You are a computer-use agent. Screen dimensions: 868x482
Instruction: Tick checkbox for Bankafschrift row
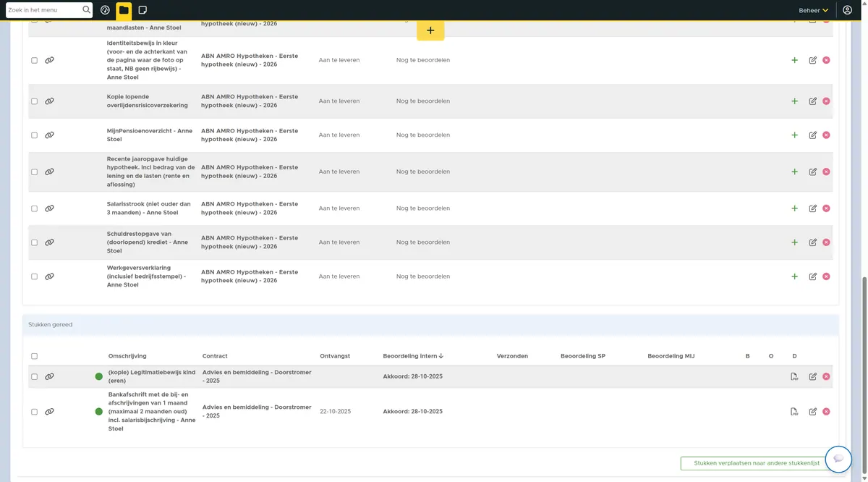(34, 412)
